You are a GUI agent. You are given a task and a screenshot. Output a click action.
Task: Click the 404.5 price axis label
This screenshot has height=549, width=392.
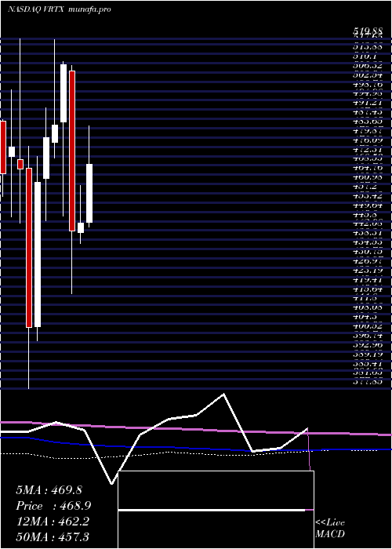click(x=365, y=317)
